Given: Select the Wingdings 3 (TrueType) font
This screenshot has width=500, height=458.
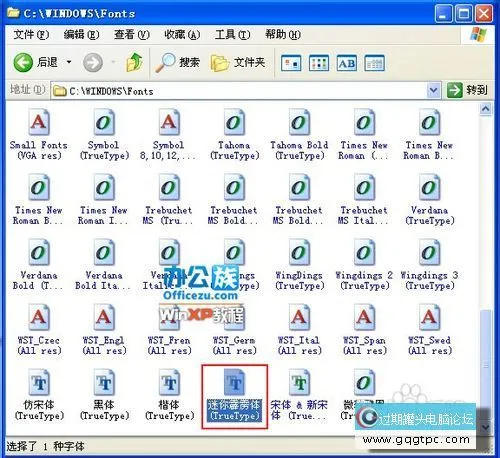Looking at the screenshot, I should [x=430, y=265].
